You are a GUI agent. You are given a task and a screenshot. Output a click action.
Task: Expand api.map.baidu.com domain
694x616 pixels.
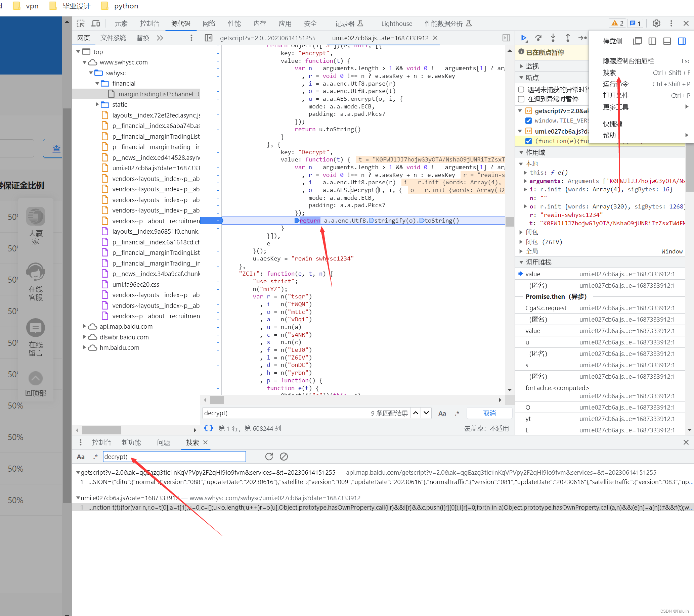click(x=85, y=327)
